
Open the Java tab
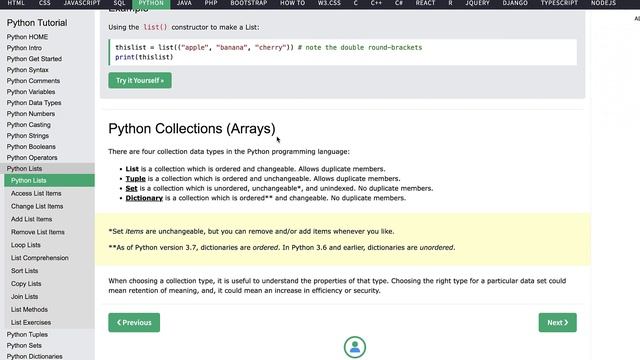point(184,3)
